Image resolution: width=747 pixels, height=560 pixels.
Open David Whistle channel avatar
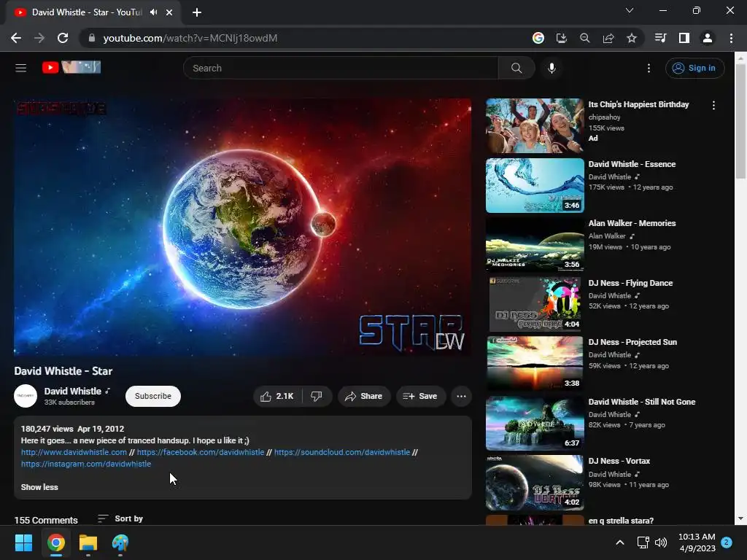(26, 396)
